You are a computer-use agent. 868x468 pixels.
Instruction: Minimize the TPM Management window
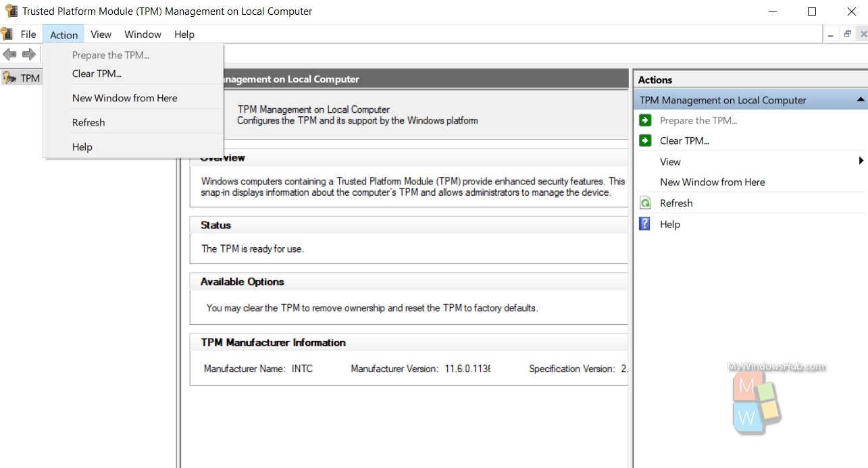(772, 11)
